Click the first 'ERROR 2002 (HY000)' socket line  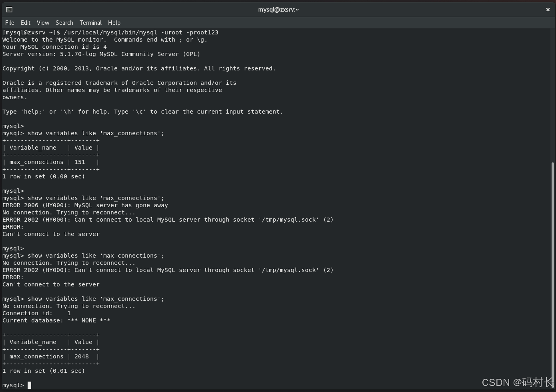pyautogui.click(x=168, y=220)
